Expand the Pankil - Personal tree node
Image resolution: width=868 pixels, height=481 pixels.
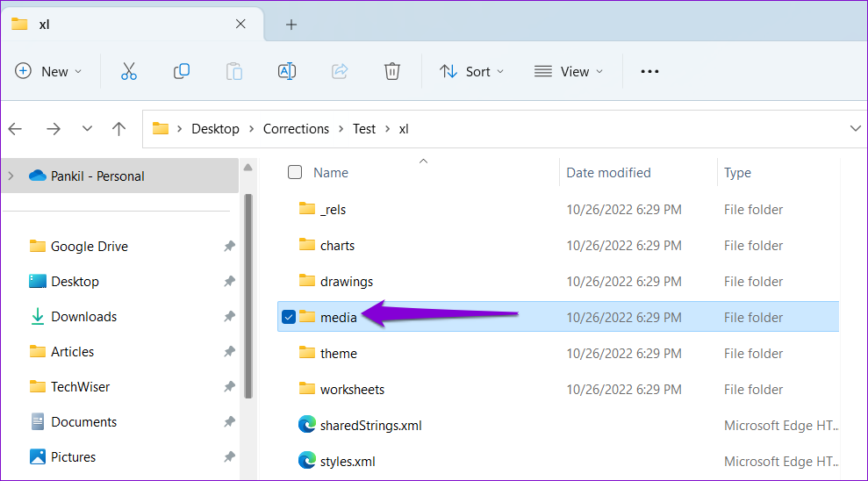(11, 176)
